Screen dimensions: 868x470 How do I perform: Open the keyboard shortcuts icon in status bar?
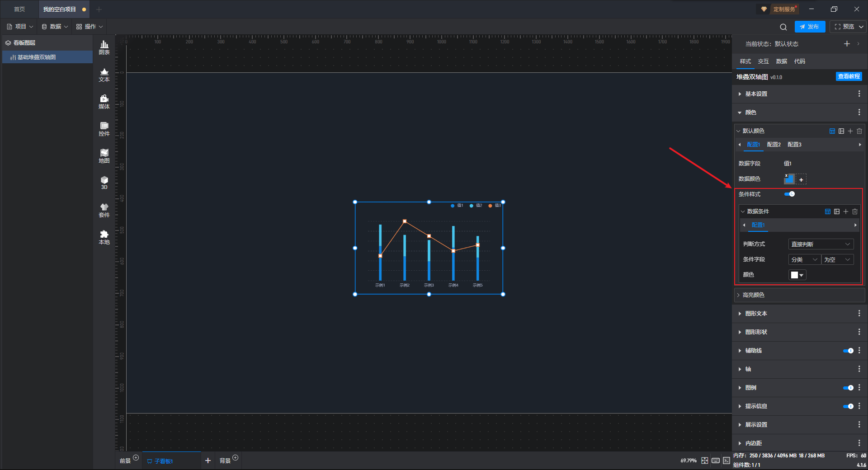(716, 461)
